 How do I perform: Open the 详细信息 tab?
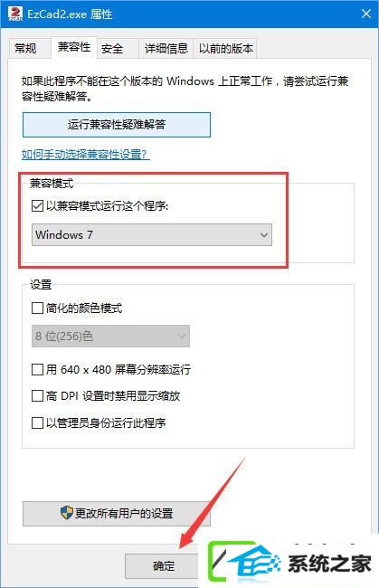(x=166, y=48)
